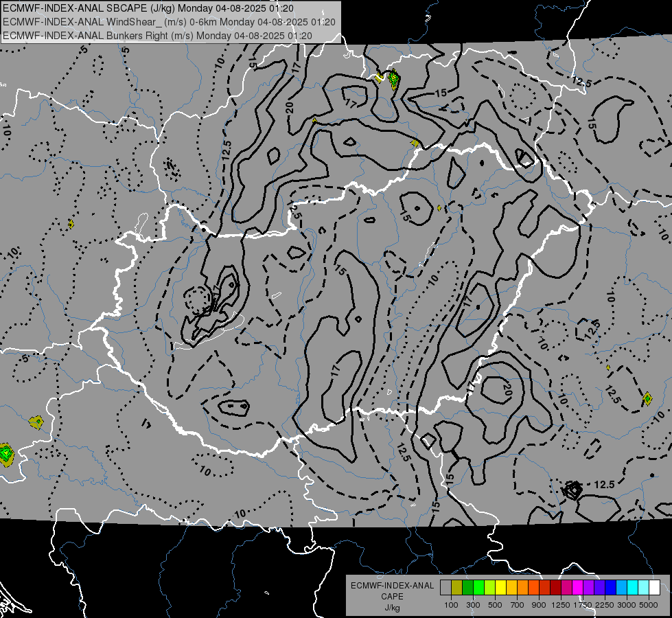
Task: Click the 300 value in CAPE legend
Action: (x=473, y=605)
